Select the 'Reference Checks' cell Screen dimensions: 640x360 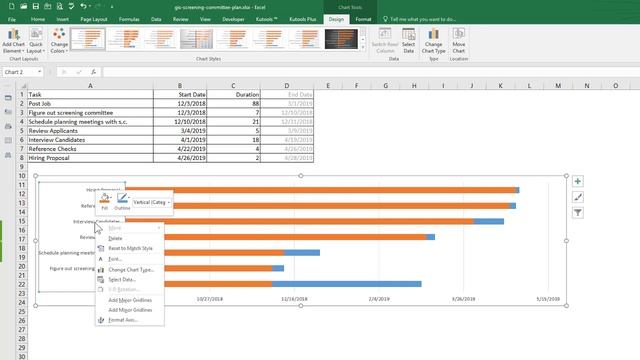[90, 149]
